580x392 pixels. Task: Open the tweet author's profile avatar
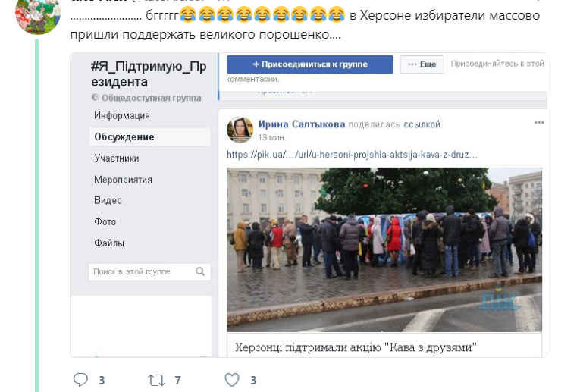point(37,15)
